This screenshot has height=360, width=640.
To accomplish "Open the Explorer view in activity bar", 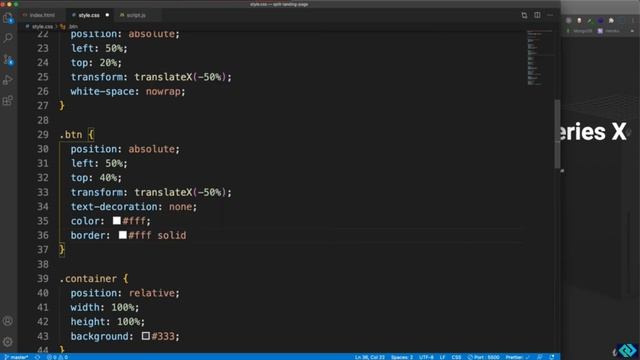I will (x=8, y=18).
